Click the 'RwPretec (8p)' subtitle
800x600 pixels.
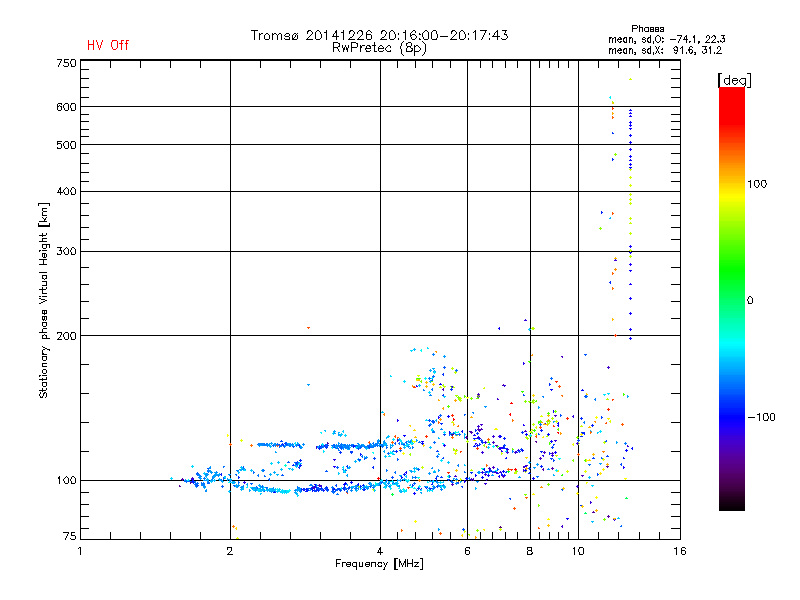380,48
